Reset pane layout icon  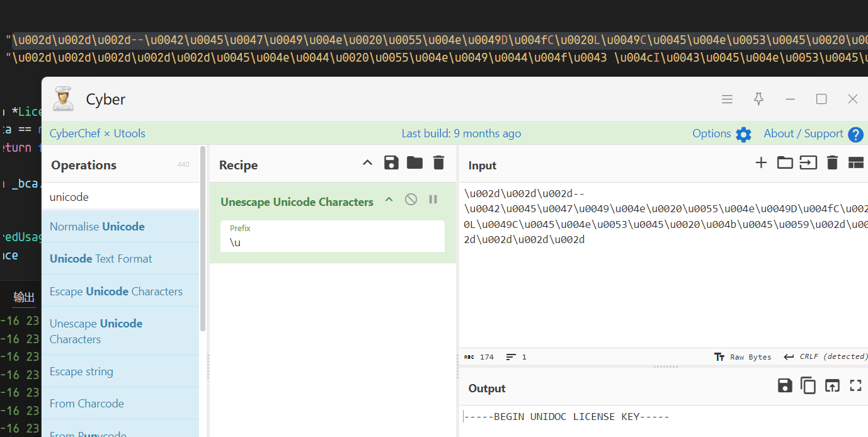[855, 163]
